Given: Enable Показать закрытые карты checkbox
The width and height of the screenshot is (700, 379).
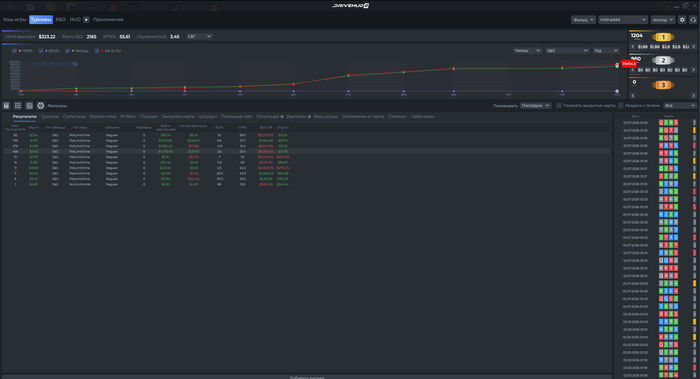Looking at the screenshot, I should [558, 106].
